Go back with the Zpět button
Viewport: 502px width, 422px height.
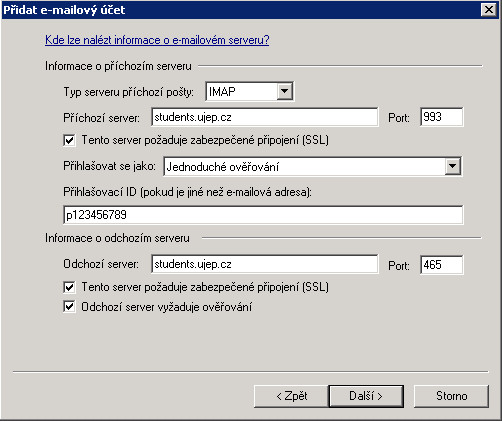(x=291, y=396)
